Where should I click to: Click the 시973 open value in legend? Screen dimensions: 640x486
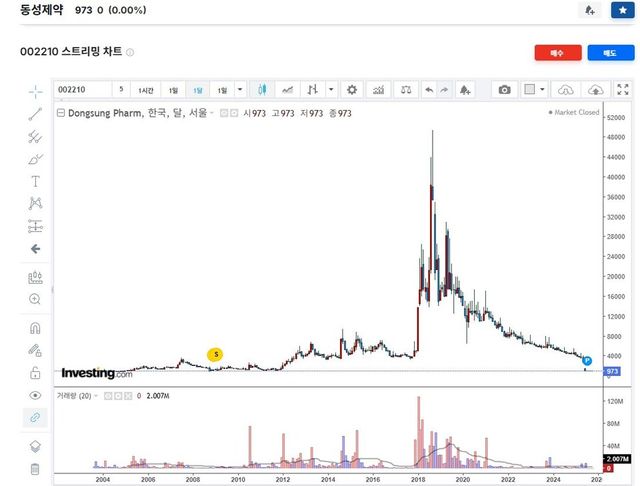(x=255, y=113)
